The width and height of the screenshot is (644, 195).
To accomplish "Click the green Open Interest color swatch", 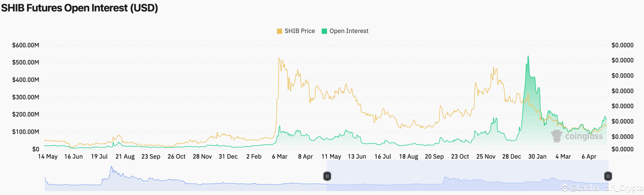I will click(x=325, y=31).
